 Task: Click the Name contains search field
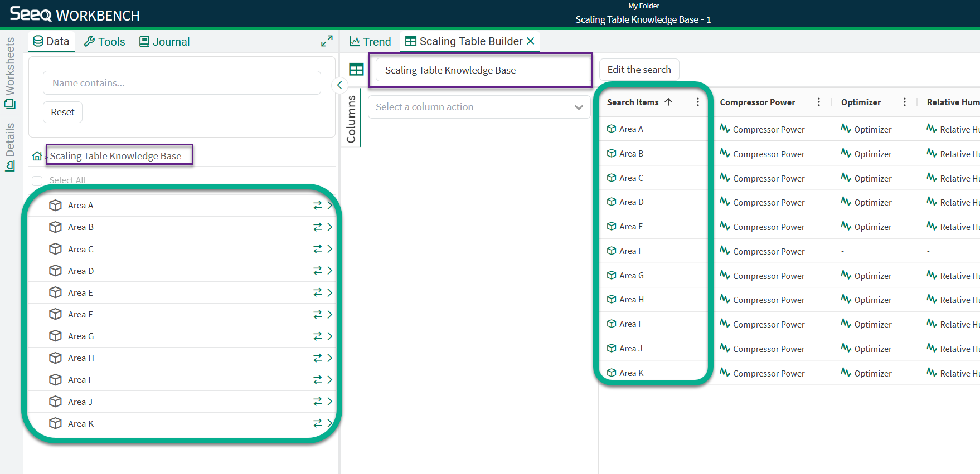[182, 83]
